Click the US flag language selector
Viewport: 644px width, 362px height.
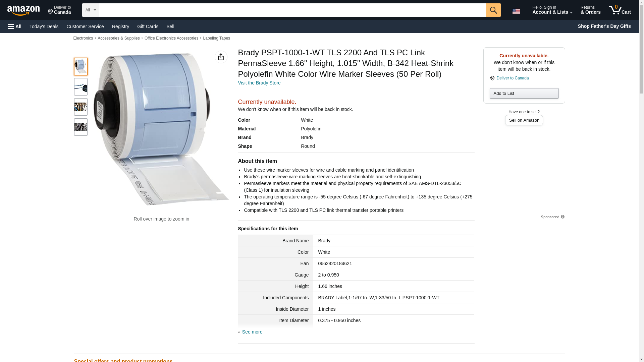516,11
